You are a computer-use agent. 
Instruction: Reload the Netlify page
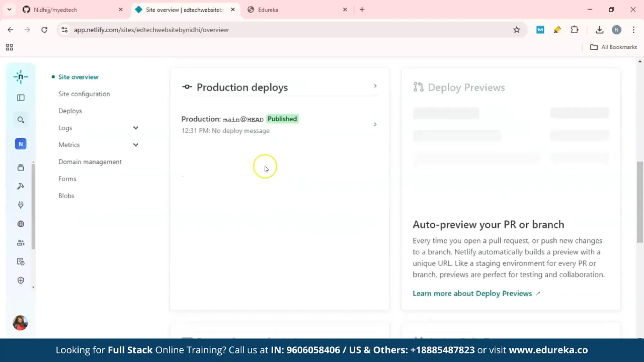(x=44, y=30)
